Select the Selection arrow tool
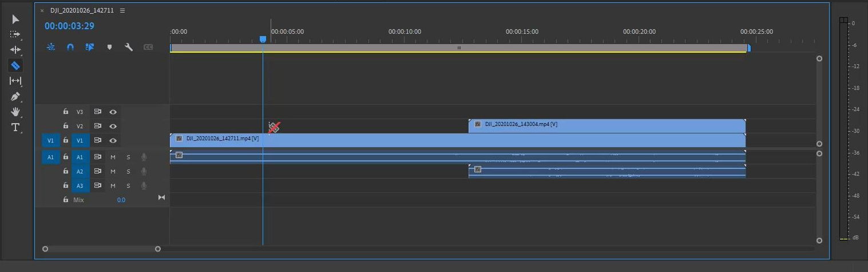This screenshot has height=272, width=868. click(x=15, y=19)
